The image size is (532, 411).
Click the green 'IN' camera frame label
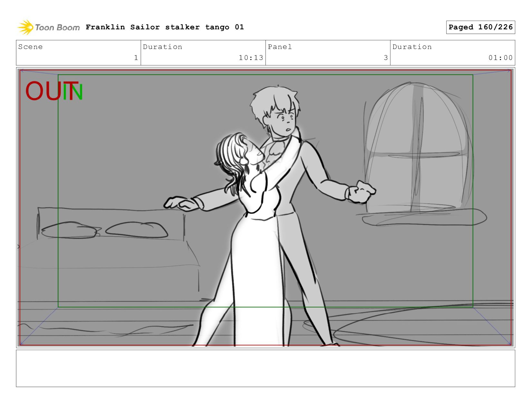click(73, 92)
